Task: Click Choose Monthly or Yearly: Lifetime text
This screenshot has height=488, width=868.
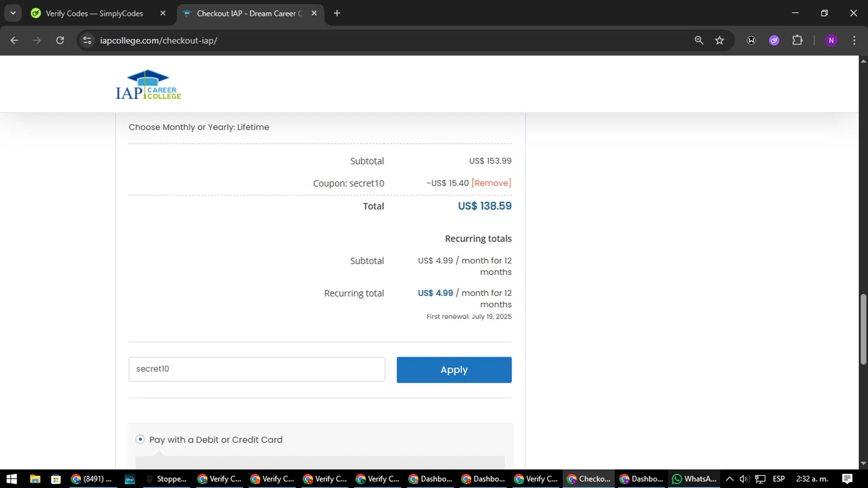Action: tap(199, 127)
